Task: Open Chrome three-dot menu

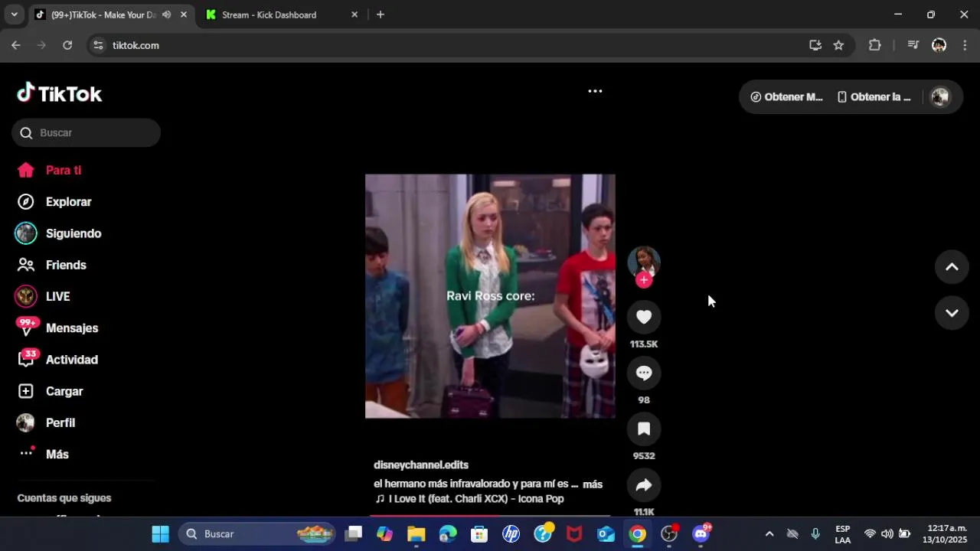Action: [x=964, y=45]
